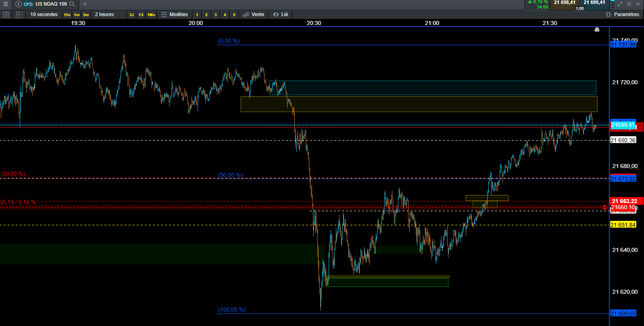The image size is (644, 326).
Task: Set range to 3J shortcut
Action: pos(131,15)
